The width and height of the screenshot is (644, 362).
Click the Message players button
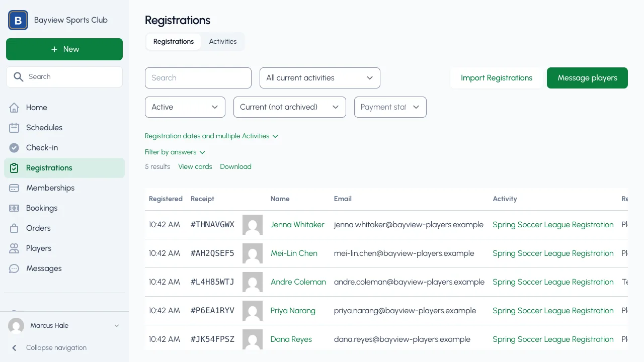(x=587, y=78)
